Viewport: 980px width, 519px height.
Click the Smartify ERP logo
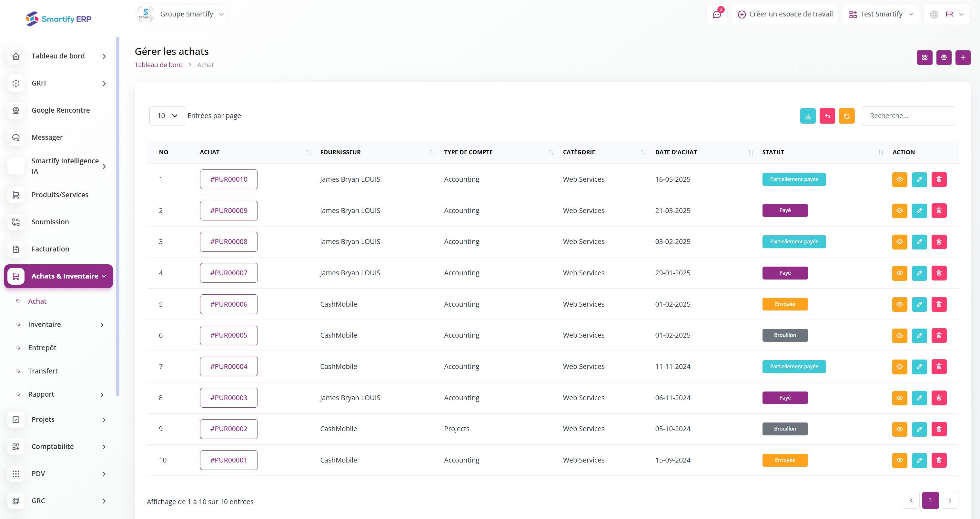click(x=59, y=19)
